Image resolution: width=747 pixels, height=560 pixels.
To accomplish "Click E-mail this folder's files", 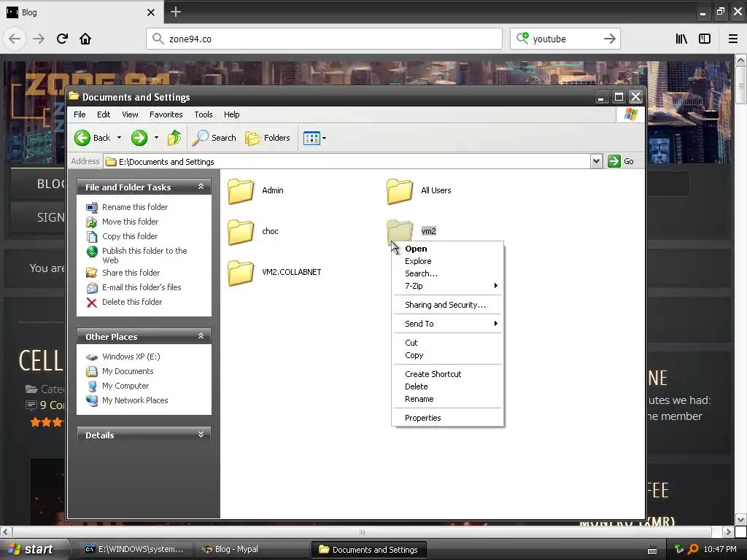I will (x=142, y=287).
